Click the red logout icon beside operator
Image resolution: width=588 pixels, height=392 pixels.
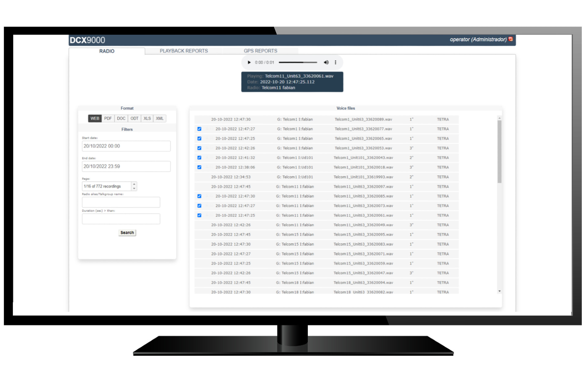tap(511, 39)
